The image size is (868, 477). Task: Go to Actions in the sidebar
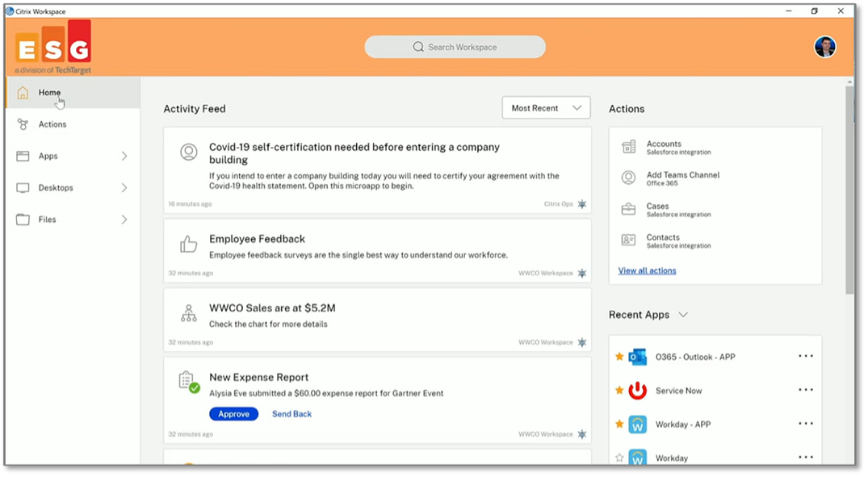(52, 124)
